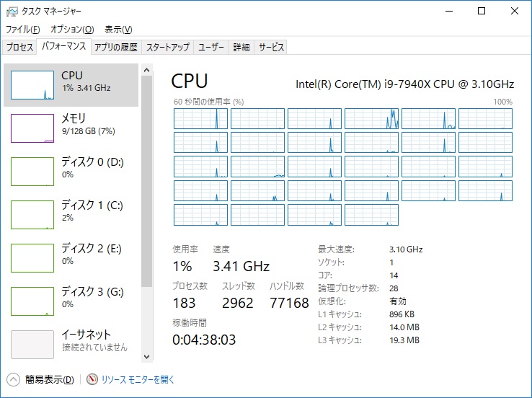The image size is (532, 398).
Task: Switch to the プロセス tab
Action: point(19,48)
